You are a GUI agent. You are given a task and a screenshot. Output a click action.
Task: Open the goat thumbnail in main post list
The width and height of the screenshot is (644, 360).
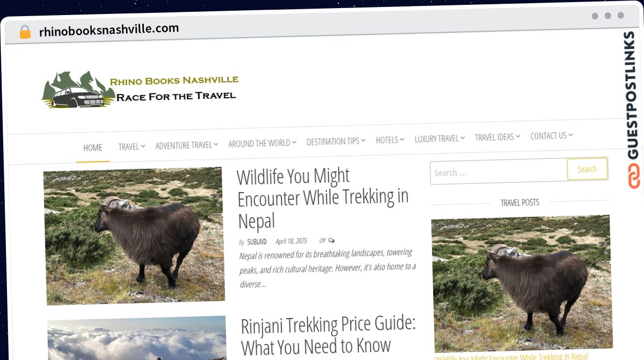134,235
